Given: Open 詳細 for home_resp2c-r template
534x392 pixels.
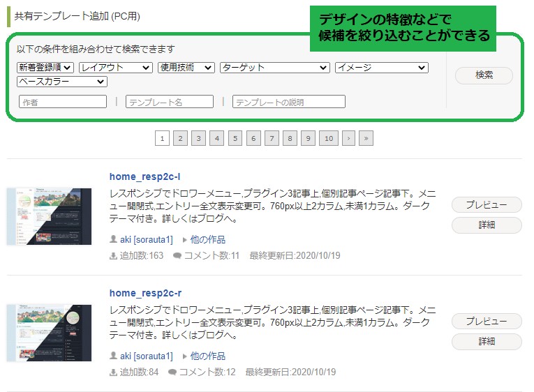Looking at the screenshot, I should click(x=487, y=341).
